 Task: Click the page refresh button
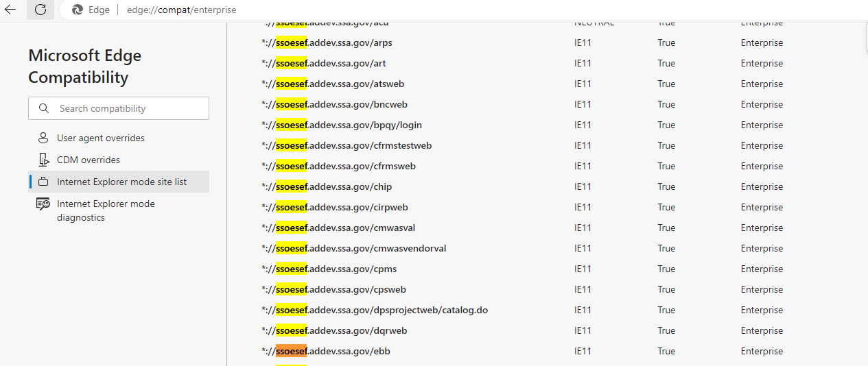coord(40,10)
